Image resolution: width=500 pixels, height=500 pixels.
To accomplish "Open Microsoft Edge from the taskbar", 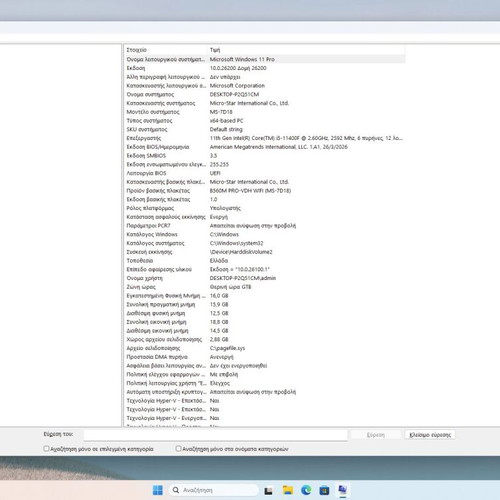I will pos(306,490).
